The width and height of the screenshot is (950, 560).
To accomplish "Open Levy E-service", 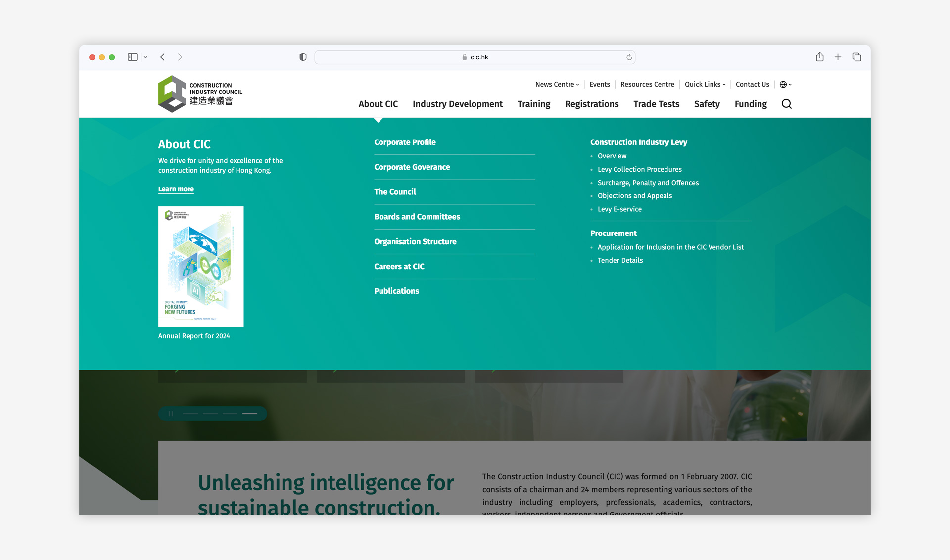I will point(619,209).
